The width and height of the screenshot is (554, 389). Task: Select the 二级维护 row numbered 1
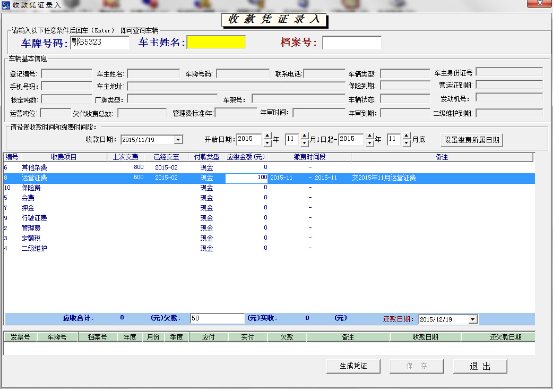coord(269,248)
